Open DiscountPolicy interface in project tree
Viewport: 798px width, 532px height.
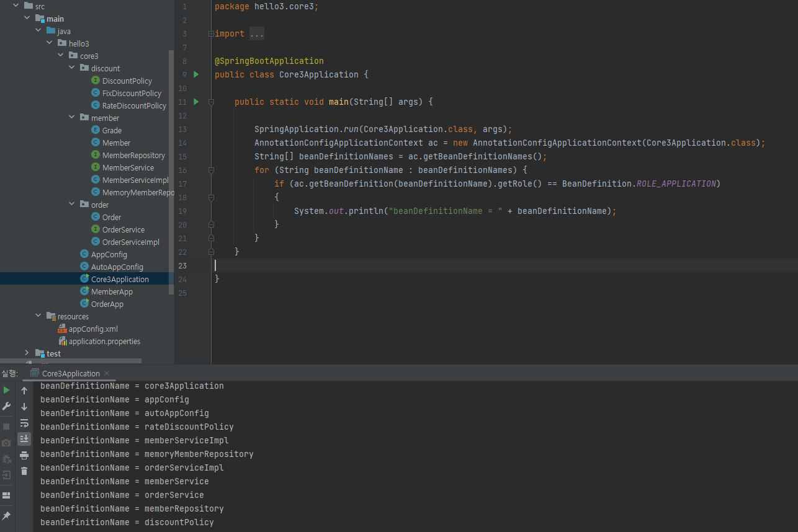(127, 81)
